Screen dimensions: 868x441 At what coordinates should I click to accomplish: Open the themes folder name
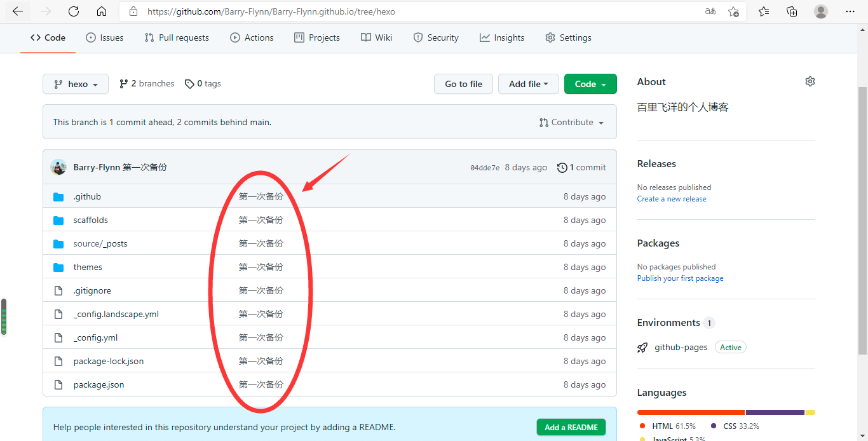(88, 267)
